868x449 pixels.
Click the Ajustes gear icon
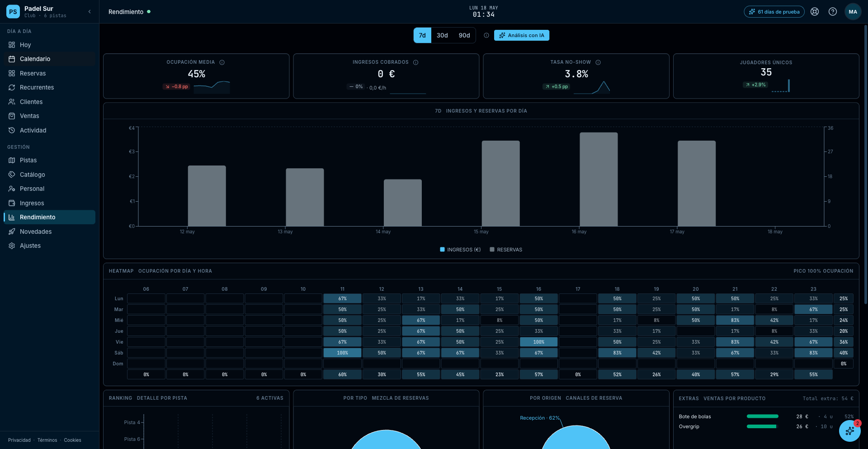[x=12, y=246]
